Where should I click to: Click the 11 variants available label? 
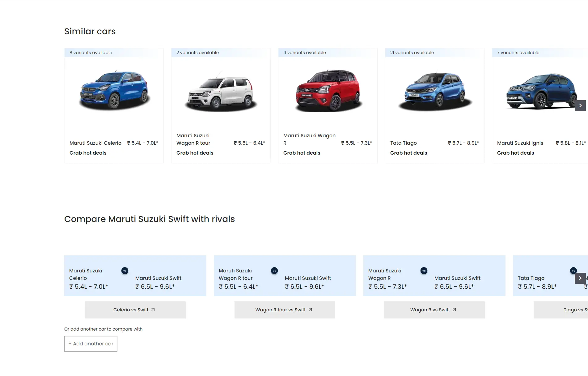[305, 53]
